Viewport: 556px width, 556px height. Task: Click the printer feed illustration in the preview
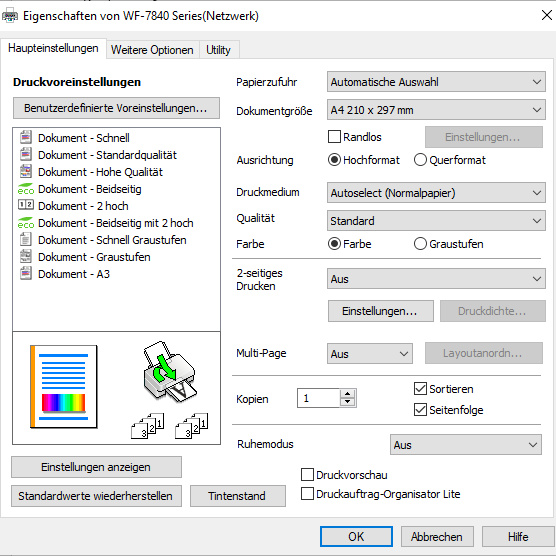(169, 372)
